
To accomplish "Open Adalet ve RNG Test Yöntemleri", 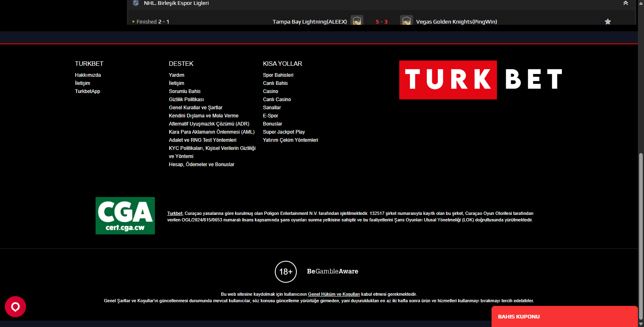I will [x=202, y=140].
